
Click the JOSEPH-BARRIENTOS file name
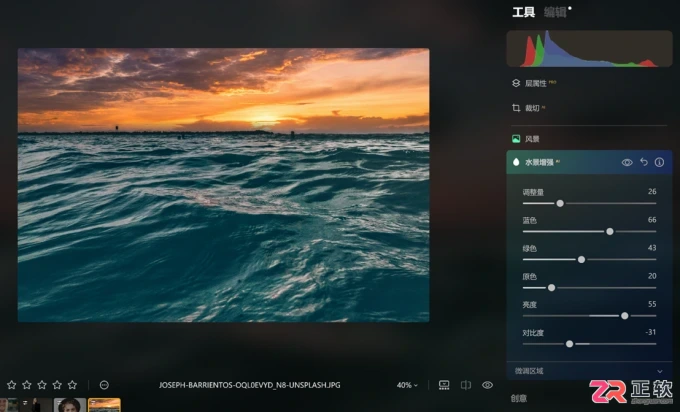click(x=250, y=385)
